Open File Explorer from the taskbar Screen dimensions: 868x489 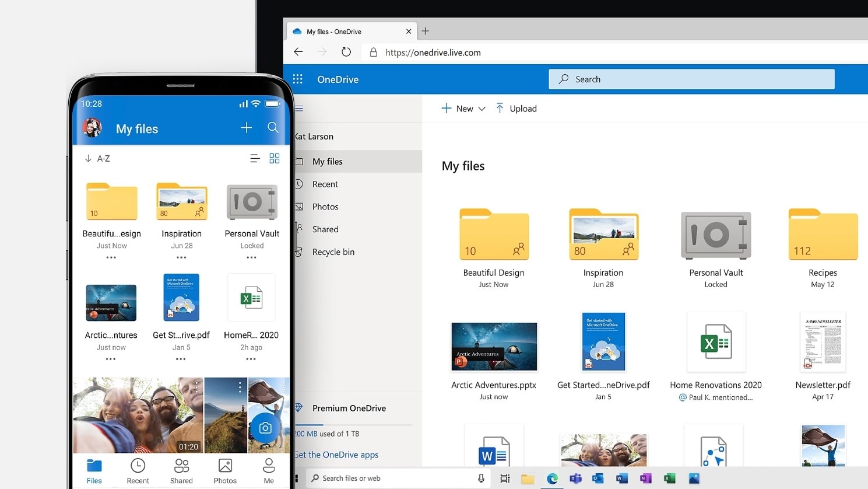pyautogui.click(x=528, y=478)
